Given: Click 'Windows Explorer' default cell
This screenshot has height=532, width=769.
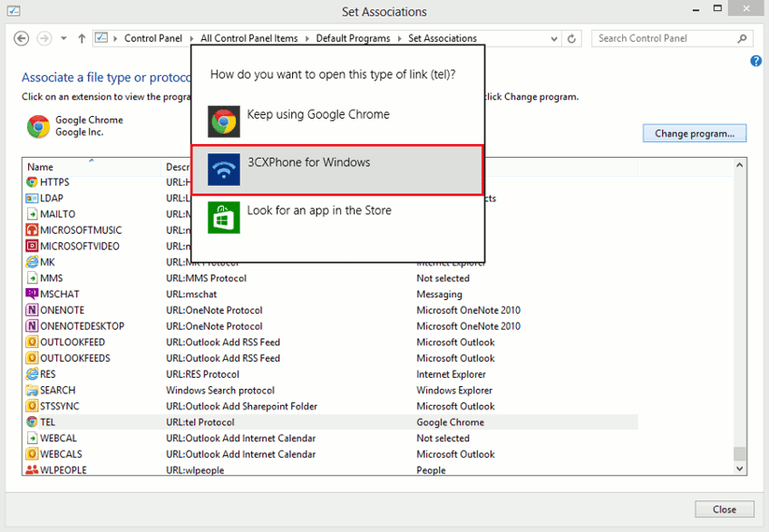Looking at the screenshot, I should pos(454,391).
